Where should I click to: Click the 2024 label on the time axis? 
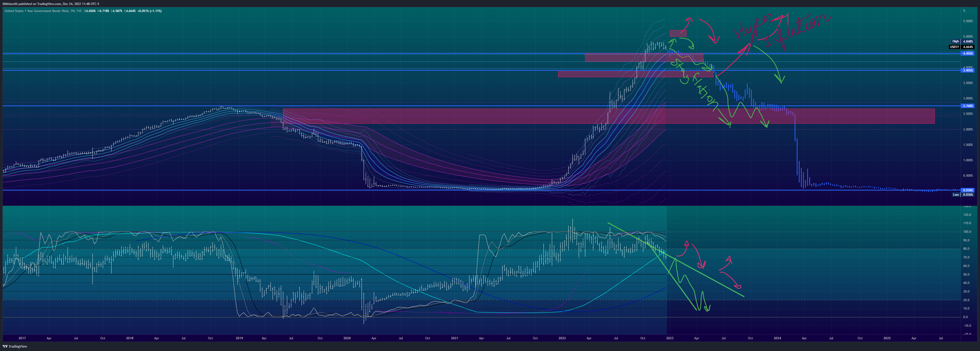[777, 338]
